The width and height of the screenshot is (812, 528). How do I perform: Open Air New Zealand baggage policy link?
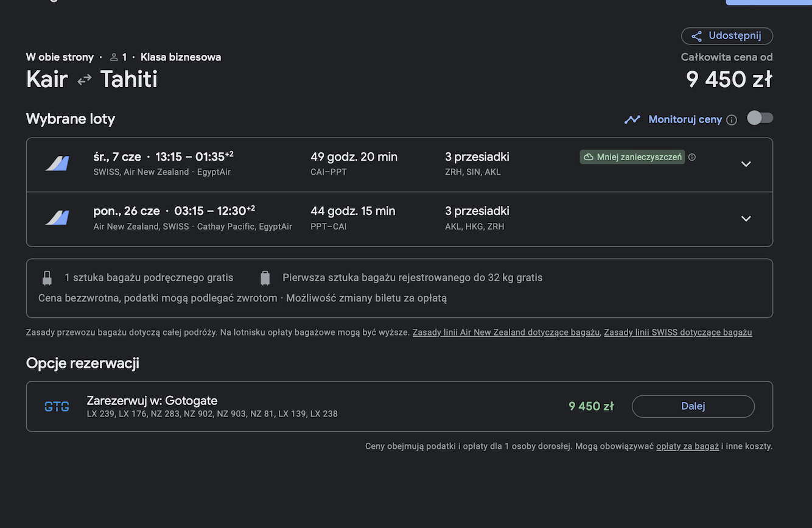(506, 333)
